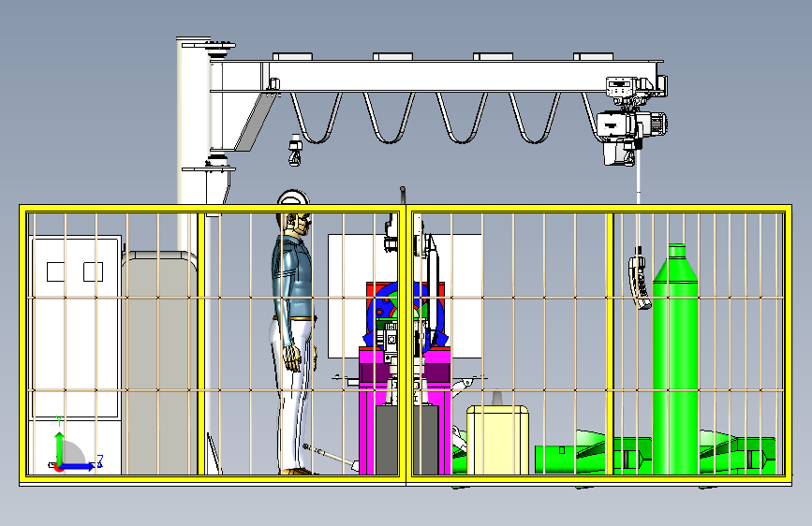812x526 pixels.
Task: Click the red origin point of the triad
Action: [58, 468]
